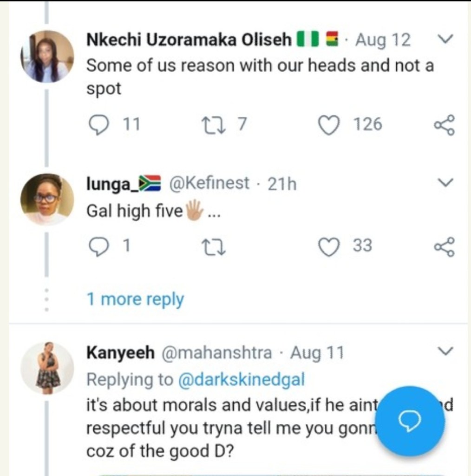The height and width of the screenshot is (476, 471).
Task: Reply to lunga_'s high five tweet
Action: [x=98, y=246]
